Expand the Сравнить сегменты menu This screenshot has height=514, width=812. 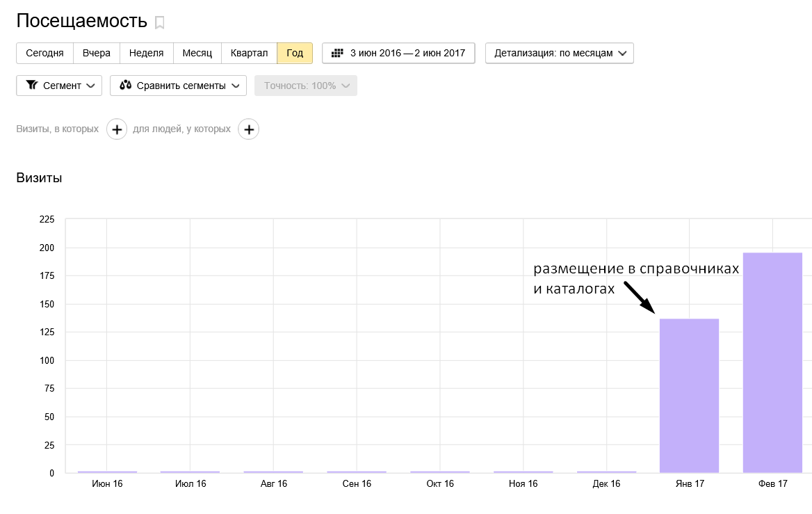(x=178, y=86)
